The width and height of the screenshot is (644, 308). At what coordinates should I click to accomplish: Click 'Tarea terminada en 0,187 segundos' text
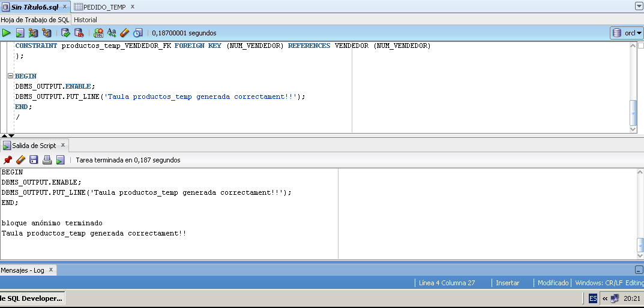pos(128,160)
